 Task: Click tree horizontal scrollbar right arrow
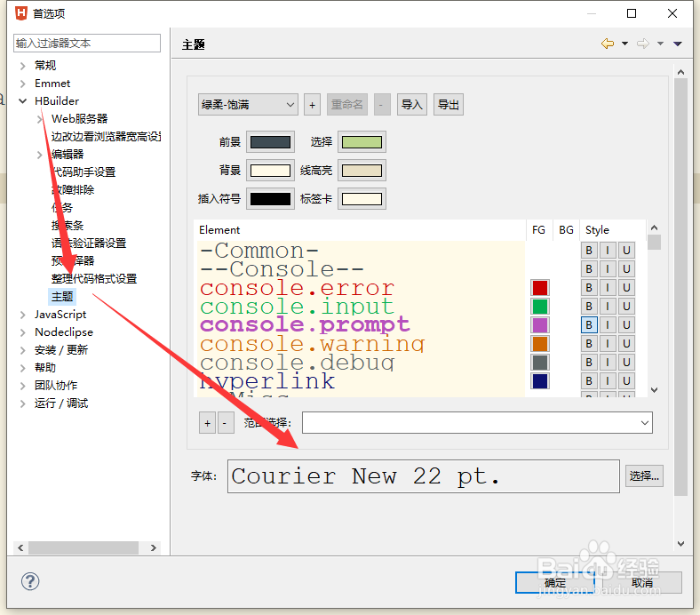[x=153, y=547]
